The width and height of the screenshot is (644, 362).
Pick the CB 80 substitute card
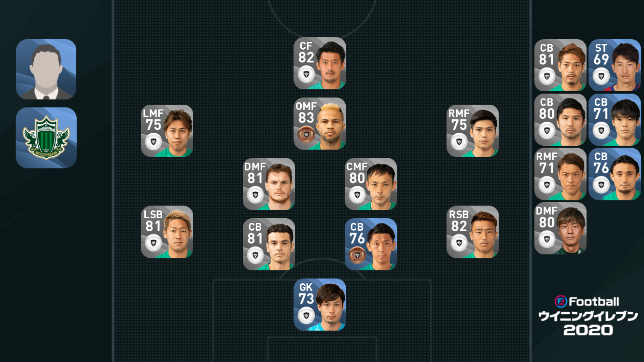pos(560,120)
